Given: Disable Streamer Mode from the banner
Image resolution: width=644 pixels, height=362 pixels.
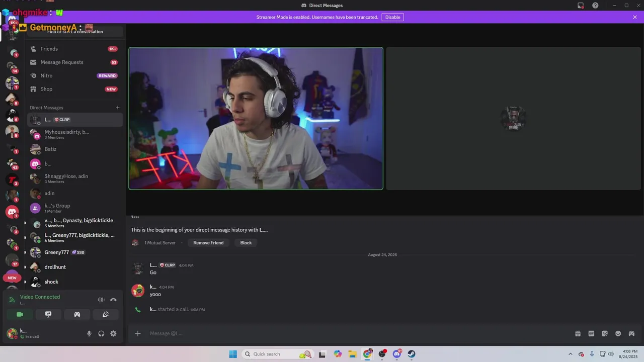Looking at the screenshot, I should pos(392,17).
